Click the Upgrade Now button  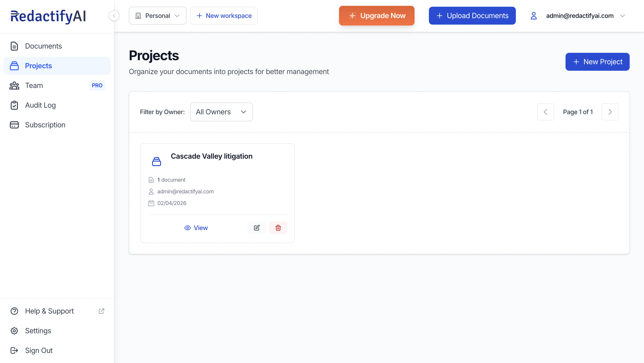click(377, 15)
